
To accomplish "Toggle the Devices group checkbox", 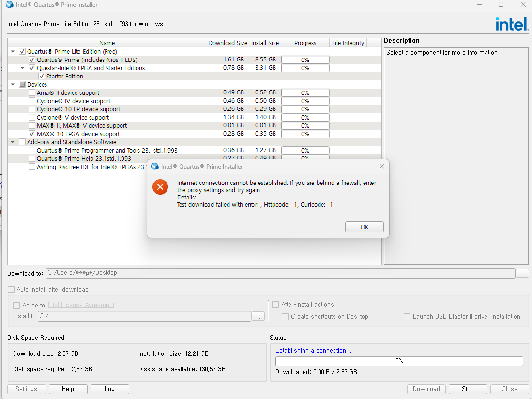I will [22, 84].
